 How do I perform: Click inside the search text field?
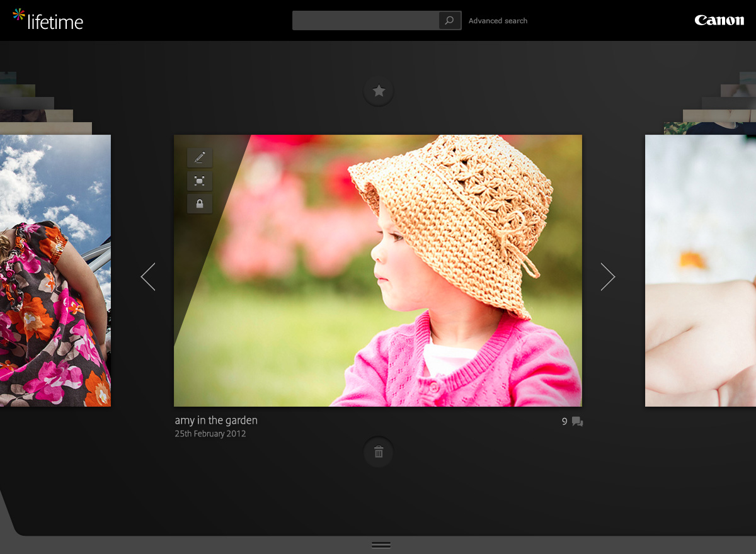point(365,21)
